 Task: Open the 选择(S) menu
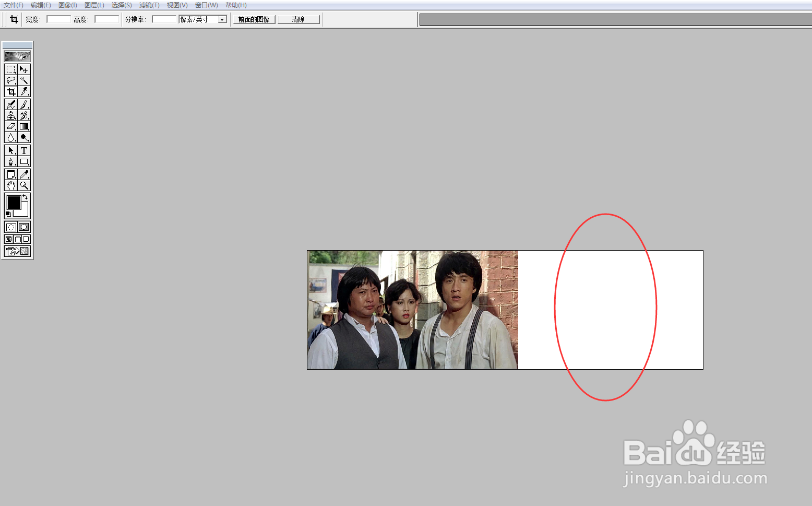122,5
